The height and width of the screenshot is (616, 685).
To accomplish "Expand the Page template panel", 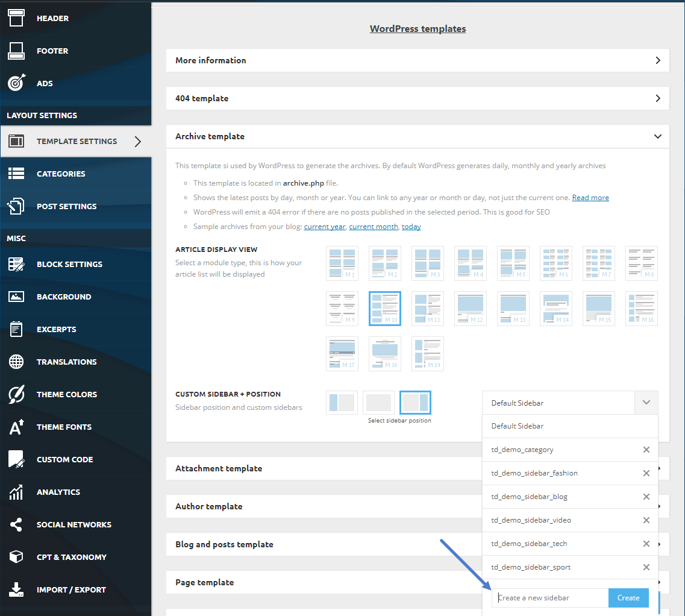I will coord(324,582).
